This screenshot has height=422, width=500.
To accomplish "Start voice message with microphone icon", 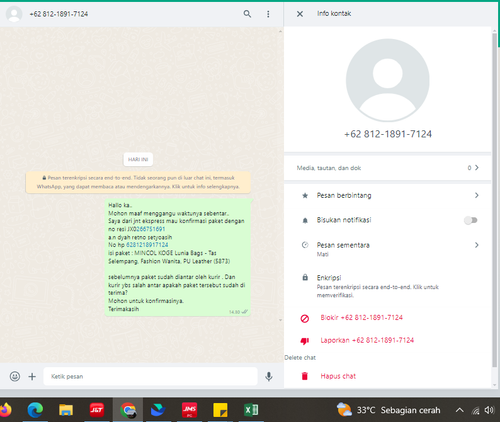I will pos(269,376).
